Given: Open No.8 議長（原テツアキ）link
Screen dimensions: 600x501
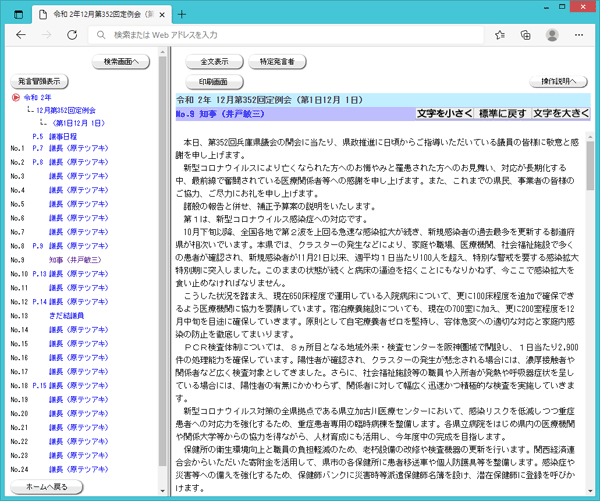Looking at the screenshot, I should click(78, 246).
